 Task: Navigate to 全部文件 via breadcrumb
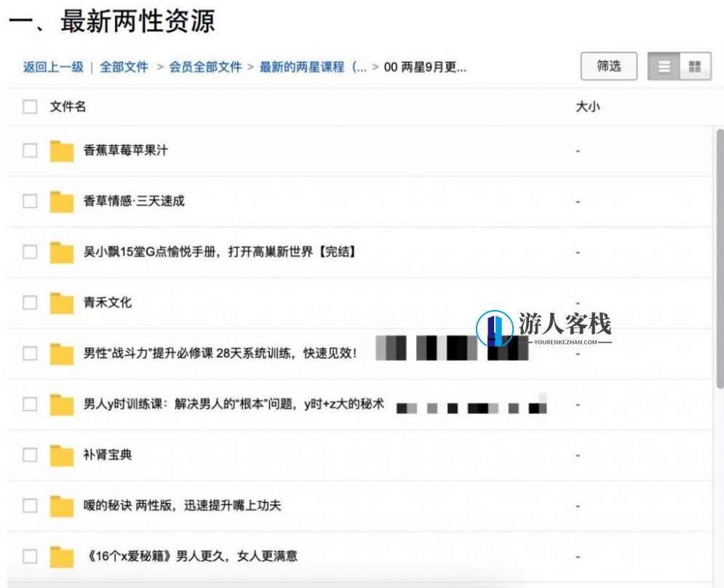tap(124, 66)
